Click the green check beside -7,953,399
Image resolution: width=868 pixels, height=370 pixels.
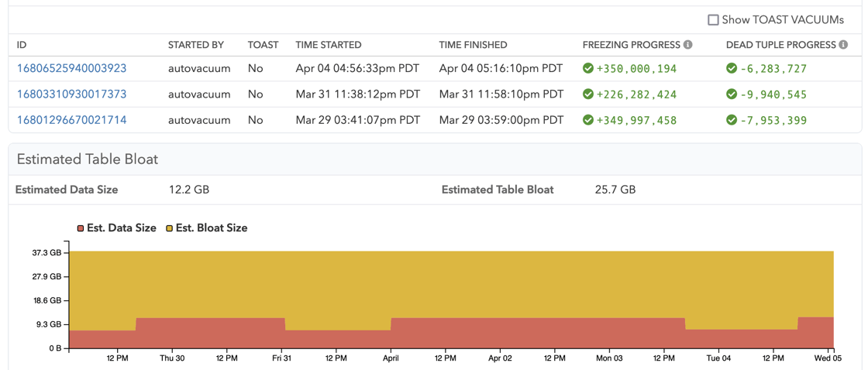pyautogui.click(x=732, y=120)
